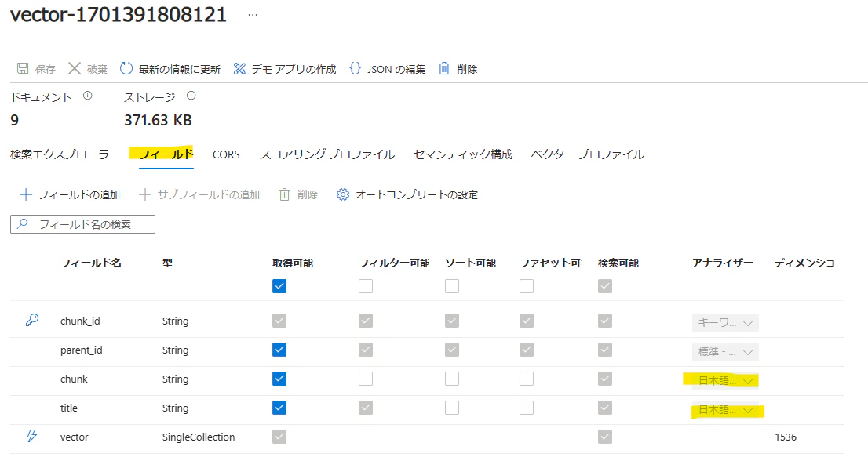Enable ソート可能 for the title field

pos(452,408)
